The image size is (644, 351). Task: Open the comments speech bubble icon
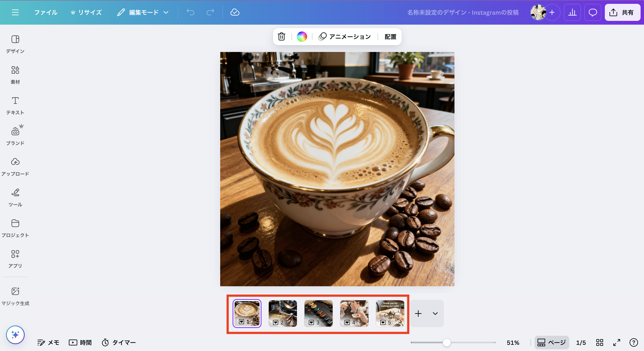point(592,12)
